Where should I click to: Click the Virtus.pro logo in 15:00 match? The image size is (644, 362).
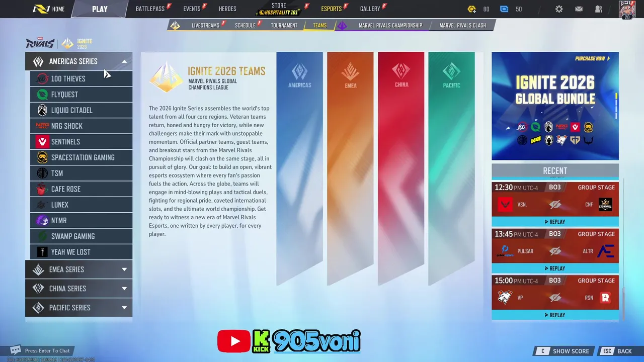505,298
